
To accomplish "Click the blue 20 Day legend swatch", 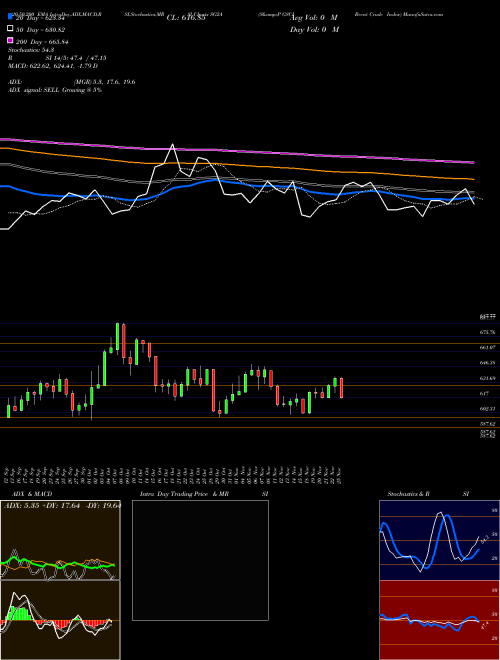I will tap(11, 17).
